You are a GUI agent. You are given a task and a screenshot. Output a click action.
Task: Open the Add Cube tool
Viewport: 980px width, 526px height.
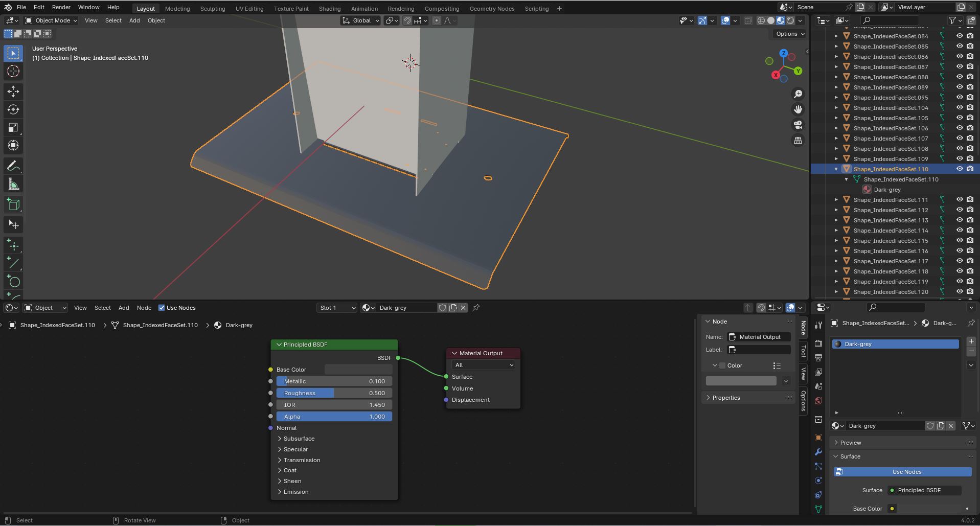tap(13, 203)
